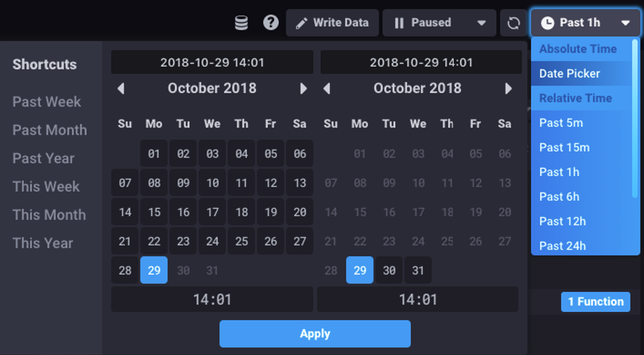This screenshot has height=355, width=644.
Task: Open the Paused auto-refresh dropdown
Action: coord(439,23)
